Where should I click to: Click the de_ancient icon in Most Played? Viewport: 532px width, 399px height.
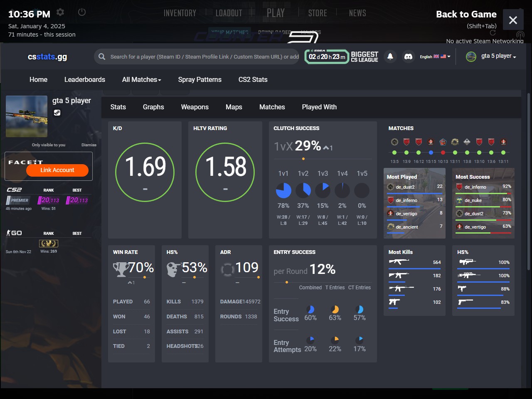390,227
